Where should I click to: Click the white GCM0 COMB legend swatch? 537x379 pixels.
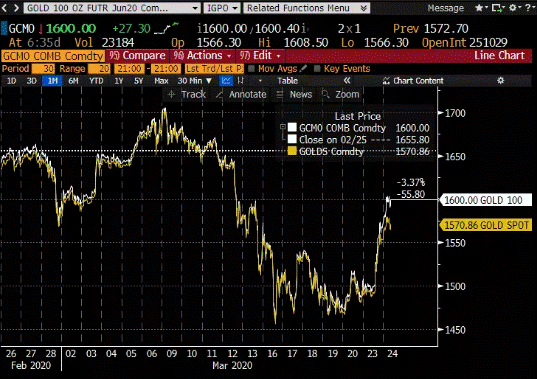click(x=292, y=127)
